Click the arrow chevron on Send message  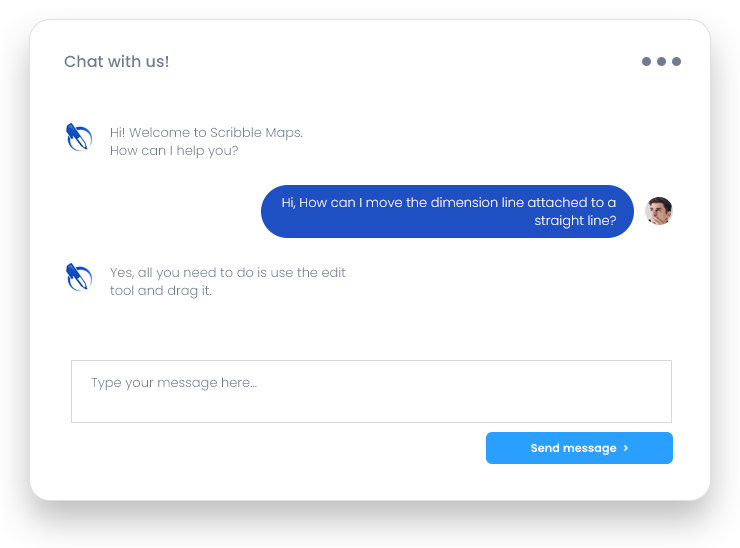coord(626,448)
